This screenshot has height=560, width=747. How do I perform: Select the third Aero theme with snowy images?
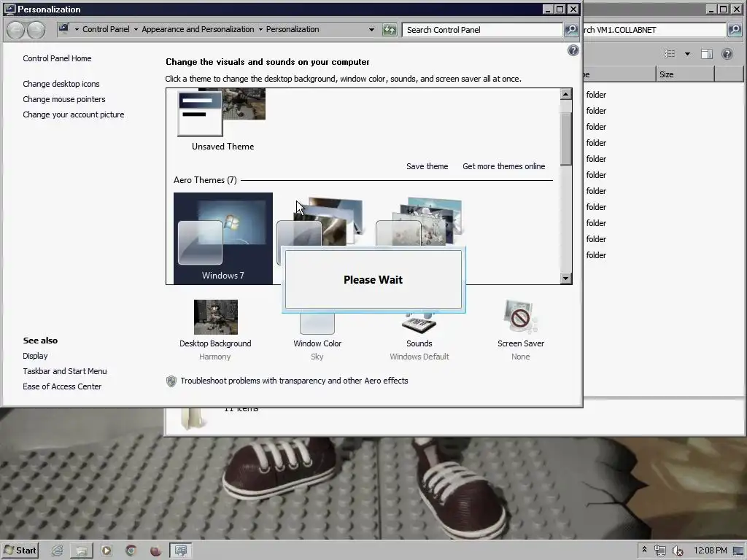419,222
